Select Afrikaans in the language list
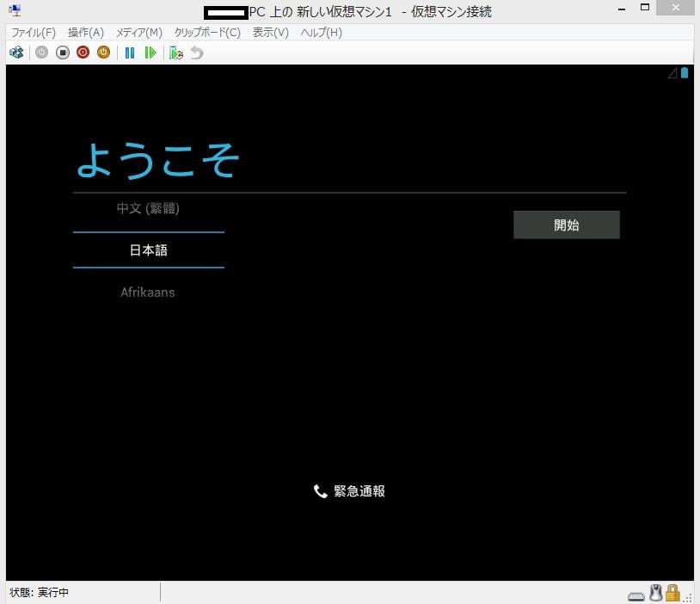700x604 pixels. coord(148,293)
